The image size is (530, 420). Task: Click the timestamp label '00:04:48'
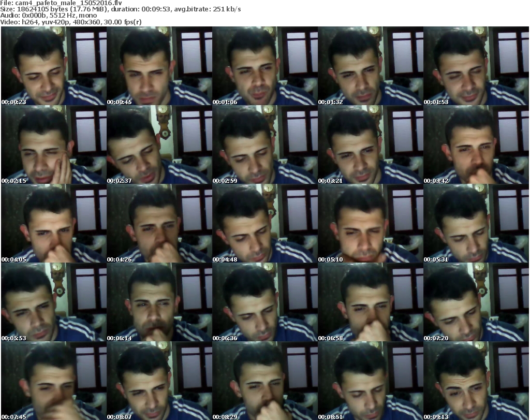coord(225,259)
